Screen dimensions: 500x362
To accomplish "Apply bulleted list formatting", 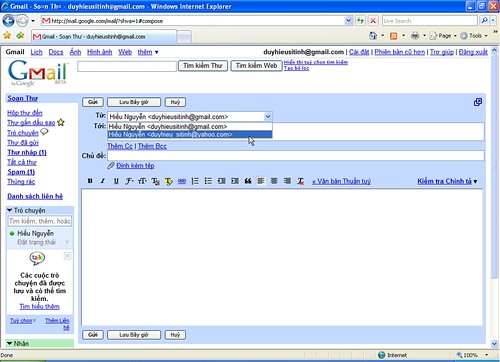I will [x=208, y=181].
